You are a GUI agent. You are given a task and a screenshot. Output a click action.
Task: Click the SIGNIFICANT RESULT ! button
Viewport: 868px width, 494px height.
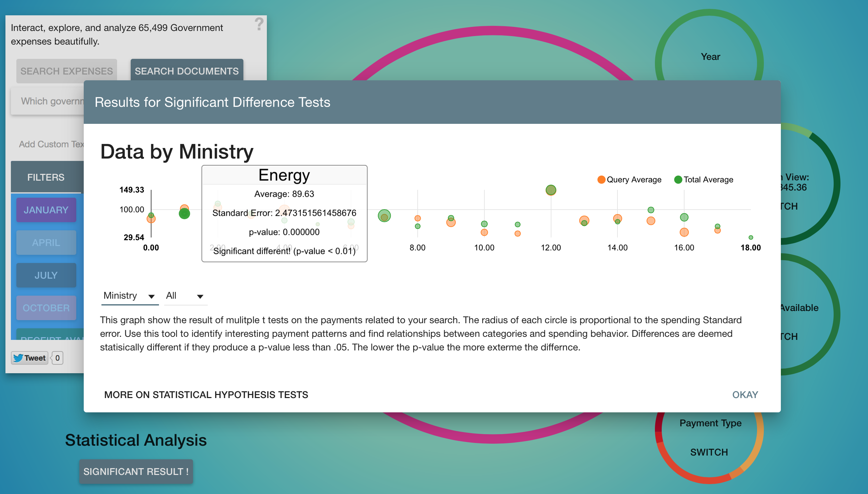point(136,472)
